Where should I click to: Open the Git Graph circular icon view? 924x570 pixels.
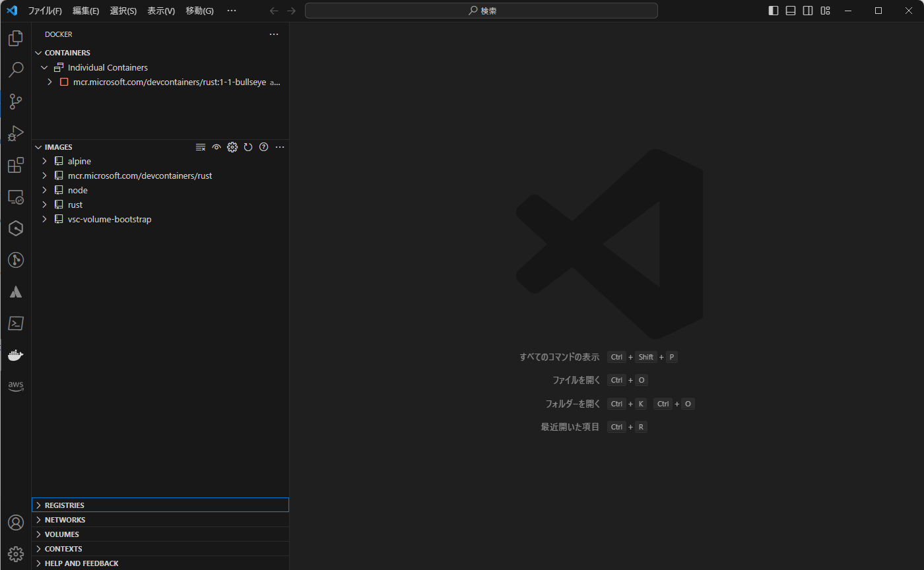(15, 260)
